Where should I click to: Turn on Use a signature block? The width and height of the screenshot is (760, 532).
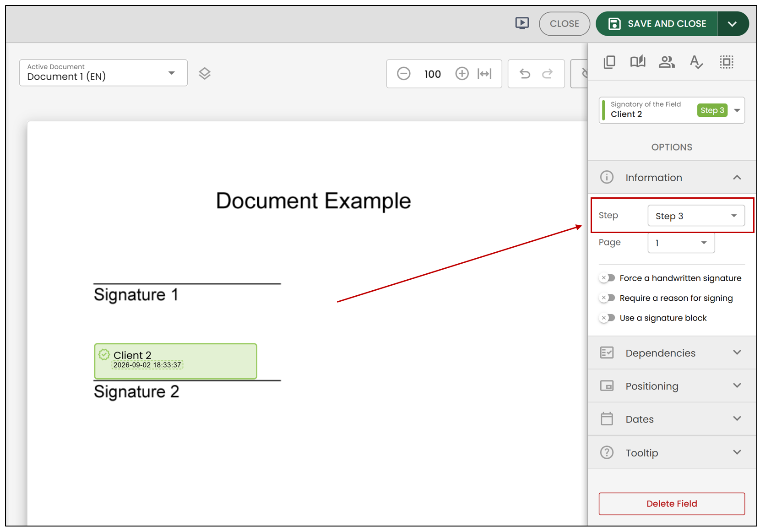[607, 318]
